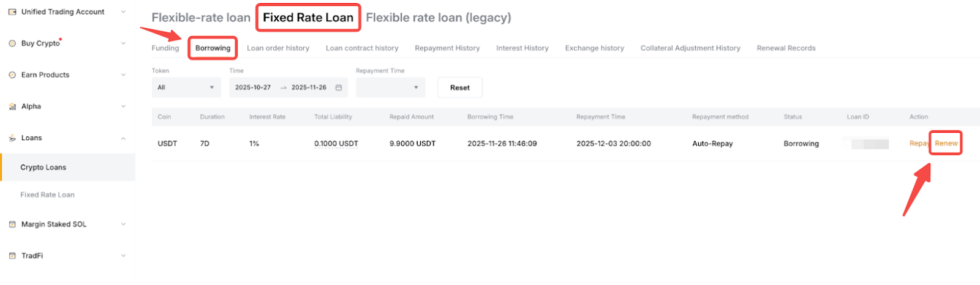
Task: Click the Alpha sidebar icon
Action: (12, 106)
